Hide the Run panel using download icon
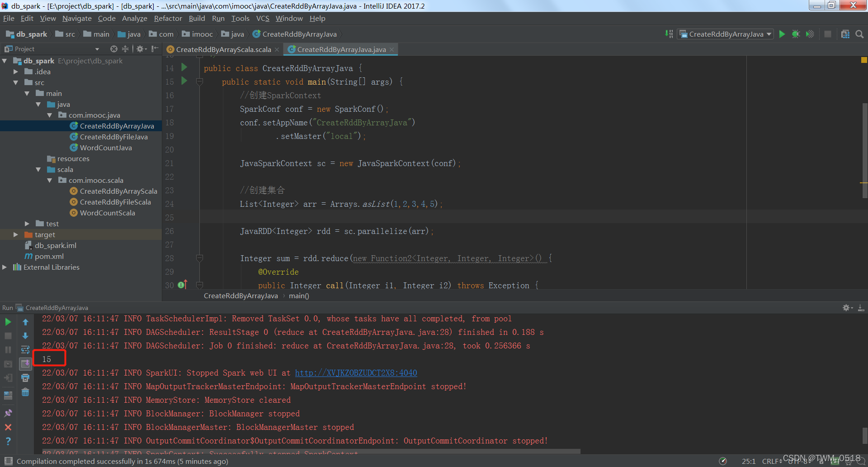 click(861, 308)
